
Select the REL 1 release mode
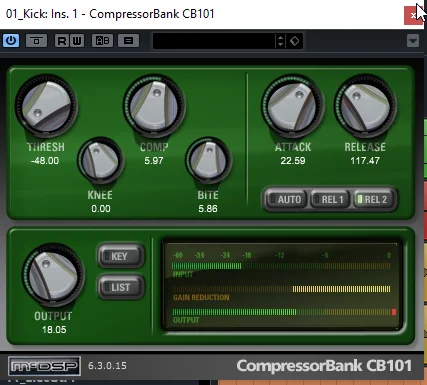(x=330, y=199)
